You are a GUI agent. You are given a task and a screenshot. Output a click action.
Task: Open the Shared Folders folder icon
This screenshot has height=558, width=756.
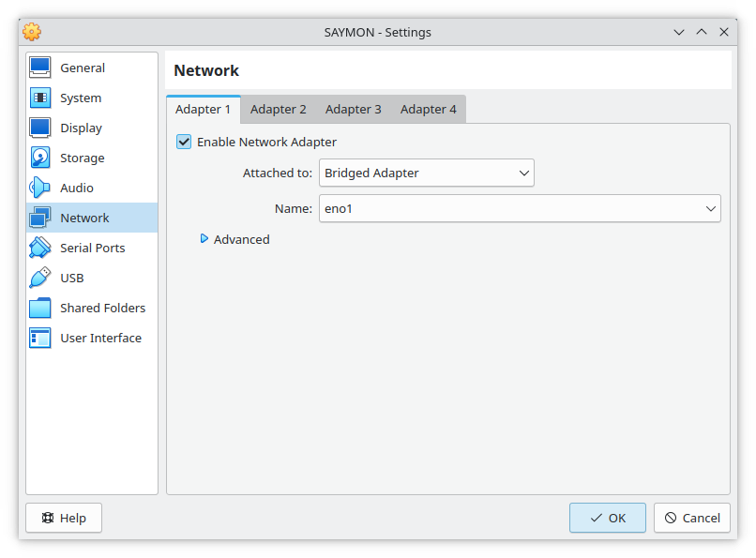tap(40, 308)
